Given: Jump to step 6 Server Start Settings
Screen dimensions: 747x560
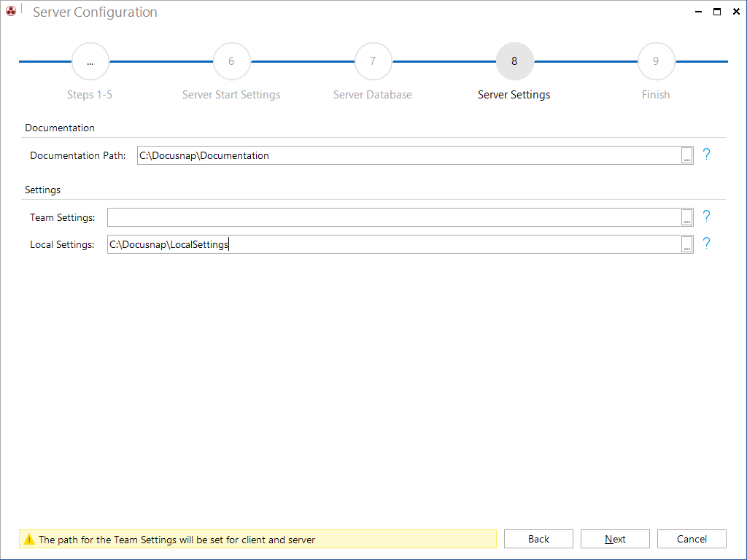Looking at the screenshot, I should [x=231, y=61].
